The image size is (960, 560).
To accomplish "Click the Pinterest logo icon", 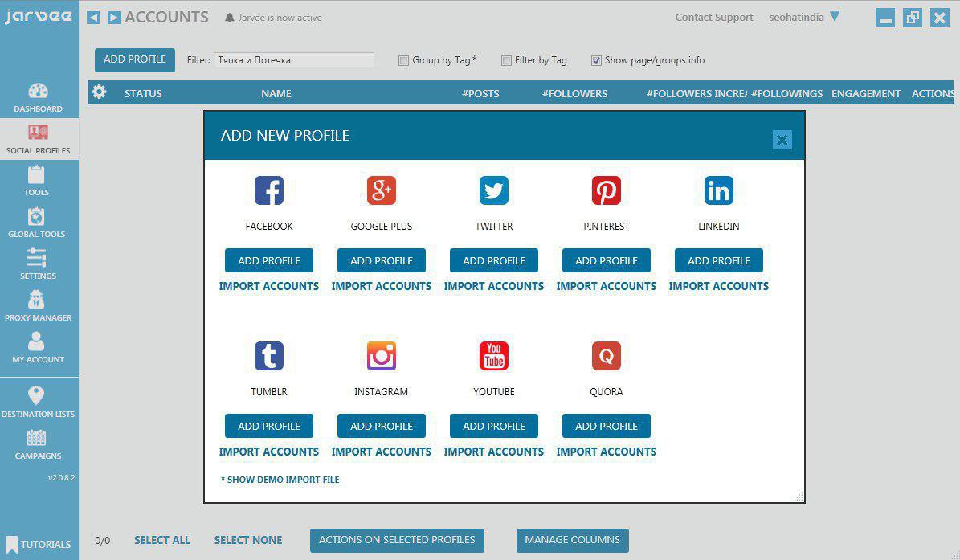I will [606, 190].
